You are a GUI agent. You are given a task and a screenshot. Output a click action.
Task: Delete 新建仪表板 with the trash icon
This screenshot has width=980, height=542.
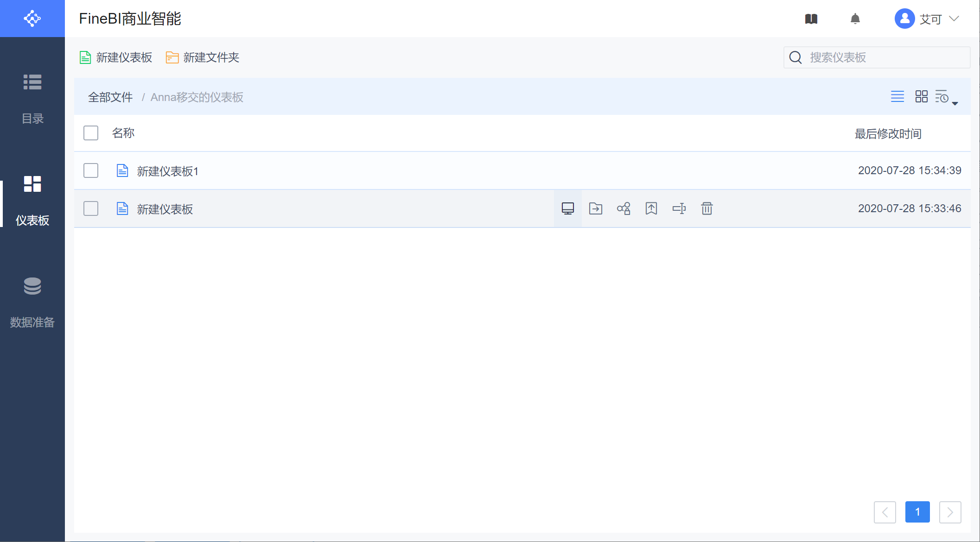706,208
